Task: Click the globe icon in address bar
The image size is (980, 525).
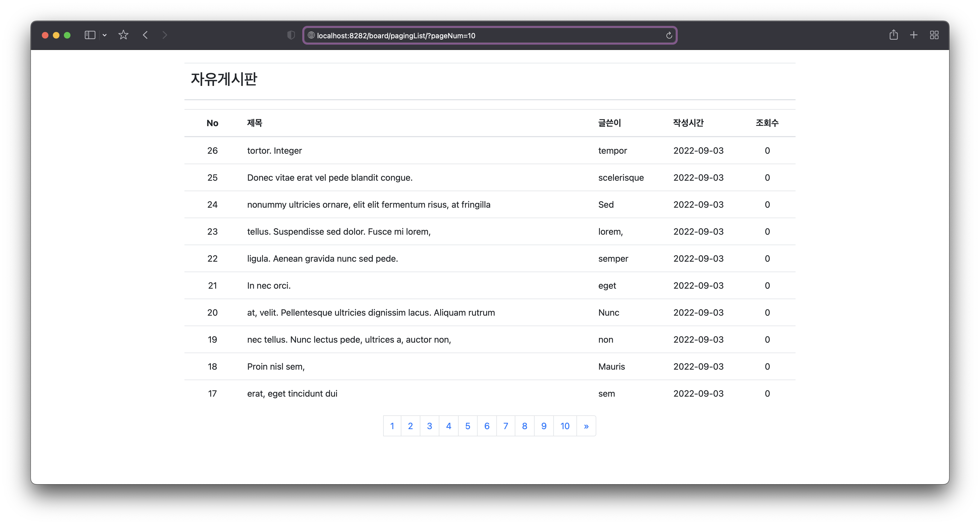Action: click(311, 36)
